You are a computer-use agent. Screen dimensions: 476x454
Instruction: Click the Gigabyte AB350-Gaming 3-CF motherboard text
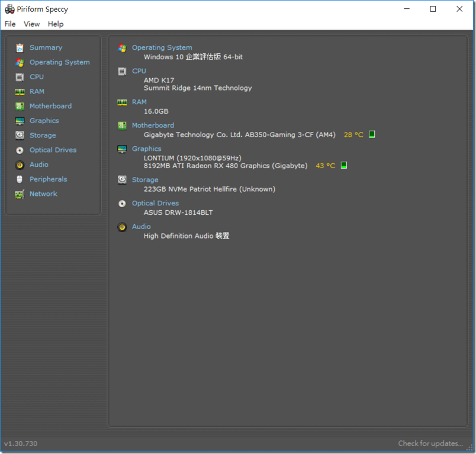click(x=240, y=135)
